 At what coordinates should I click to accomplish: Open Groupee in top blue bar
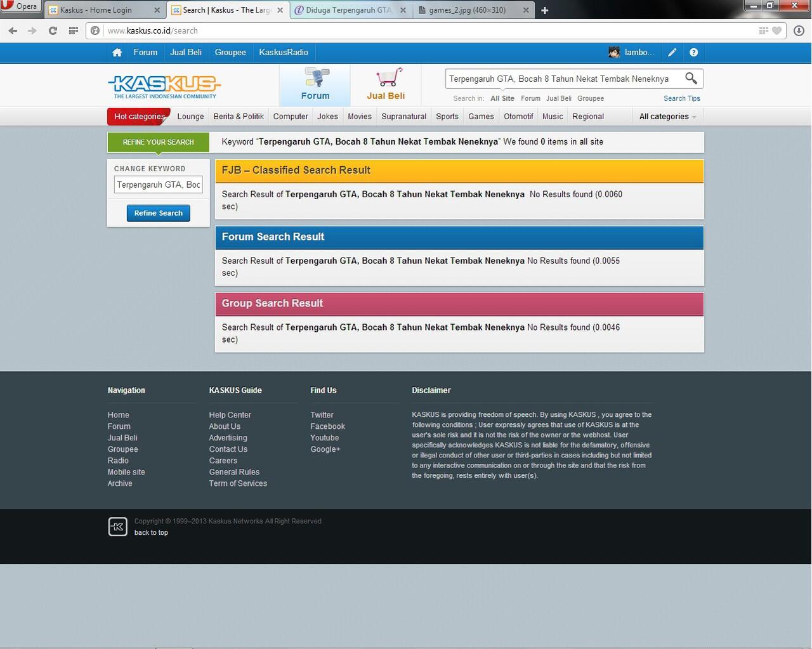(230, 53)
